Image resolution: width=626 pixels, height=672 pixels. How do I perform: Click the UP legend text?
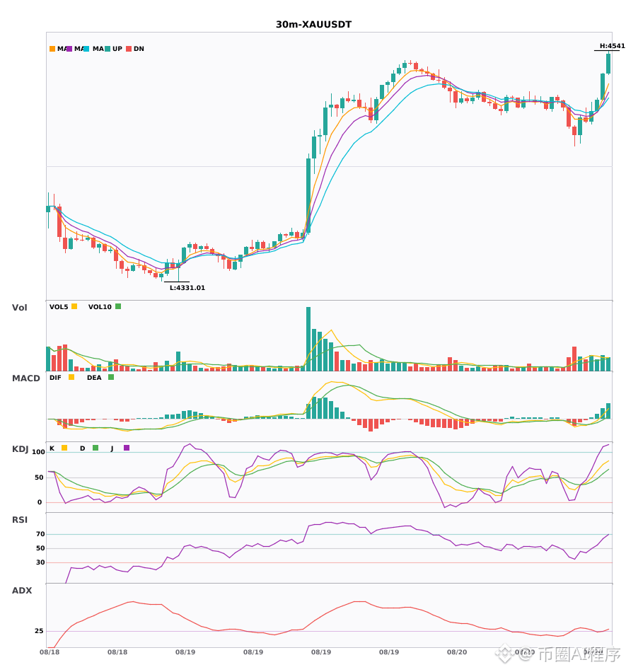coord(117,49)
